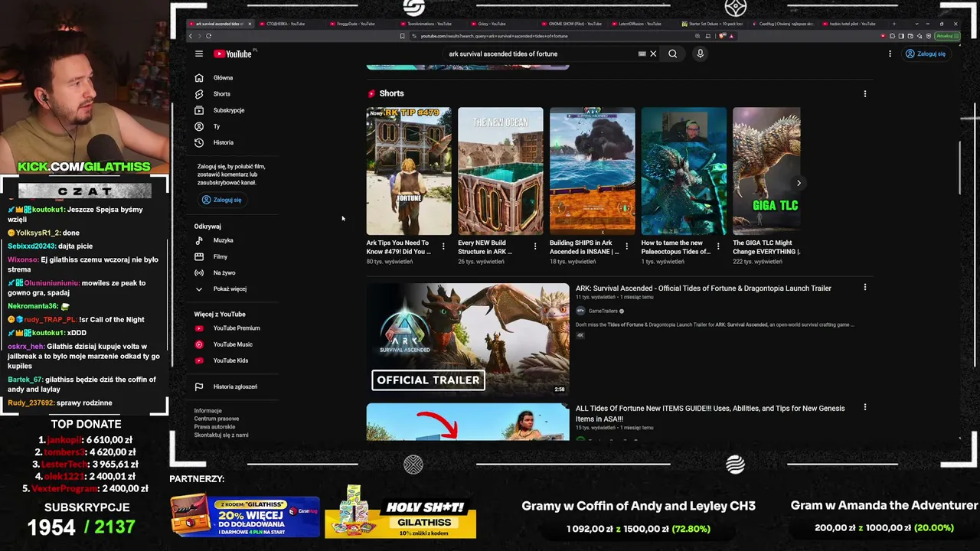Open the YouTube hamburger guide menu
The width and height of the screenshot is (980, 551).
pyautogui.click(x=199, y=54)
